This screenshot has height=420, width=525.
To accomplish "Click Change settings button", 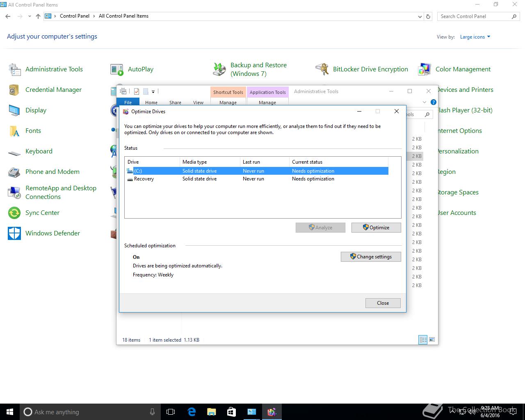I will pyautogui.click(x=371, y=257).
